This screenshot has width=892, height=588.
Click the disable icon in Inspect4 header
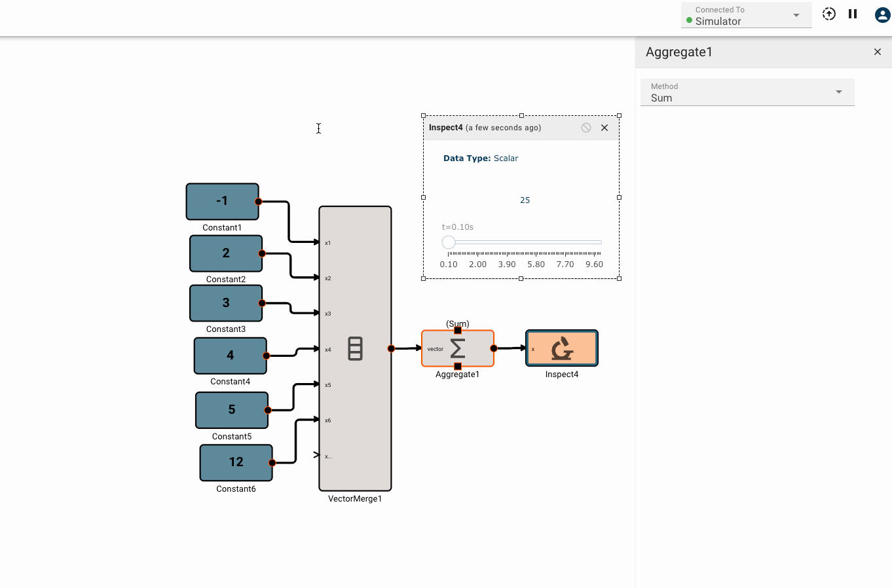586,128
